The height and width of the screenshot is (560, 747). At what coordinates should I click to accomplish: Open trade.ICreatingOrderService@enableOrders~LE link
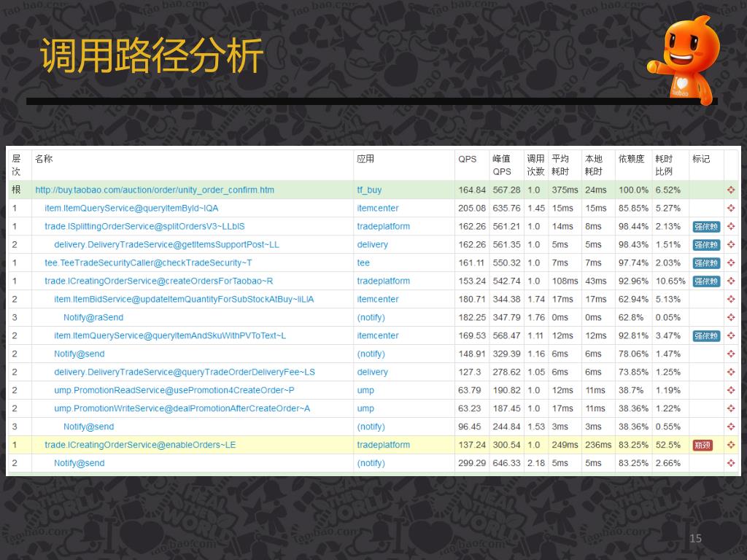[x=140, y=445]
